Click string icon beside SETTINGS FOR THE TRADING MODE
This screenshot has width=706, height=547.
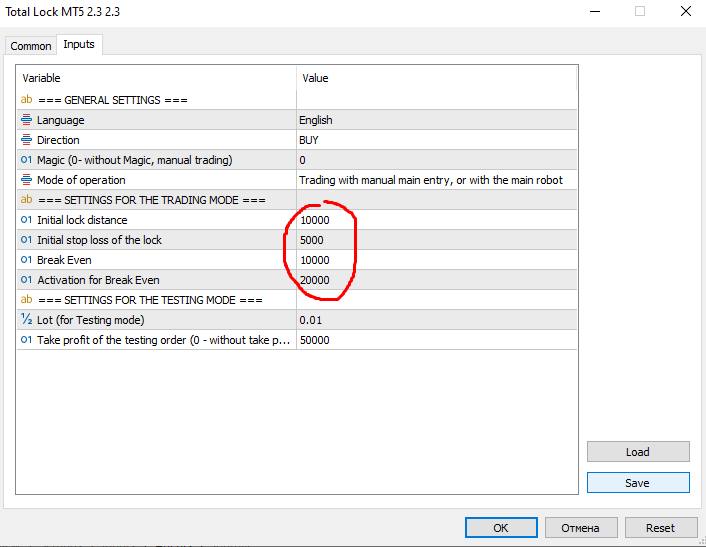(27, 199)
